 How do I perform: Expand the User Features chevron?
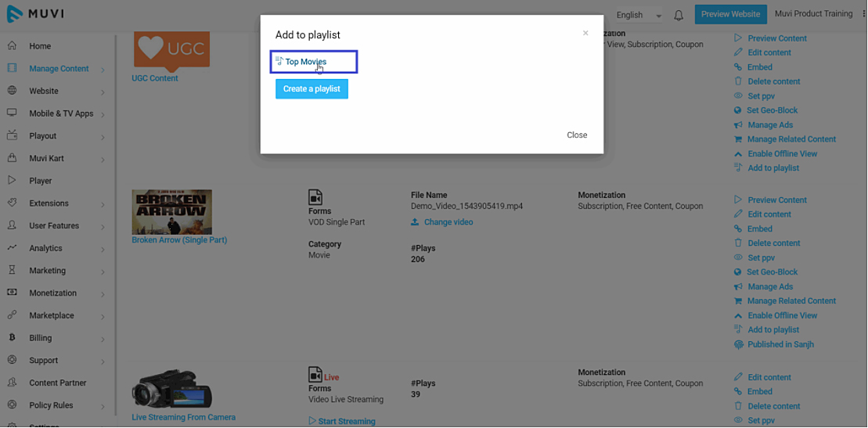tap(103, 226)
